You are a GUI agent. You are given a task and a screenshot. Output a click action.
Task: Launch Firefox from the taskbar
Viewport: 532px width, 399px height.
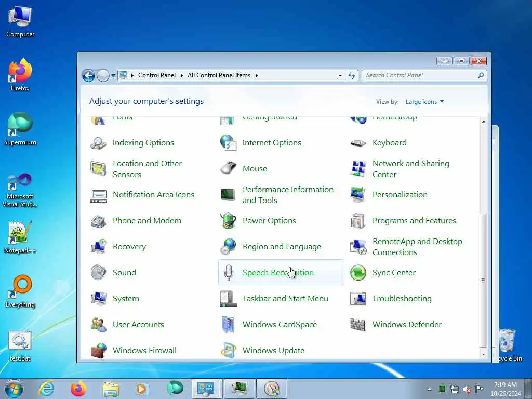click(78, 389)
